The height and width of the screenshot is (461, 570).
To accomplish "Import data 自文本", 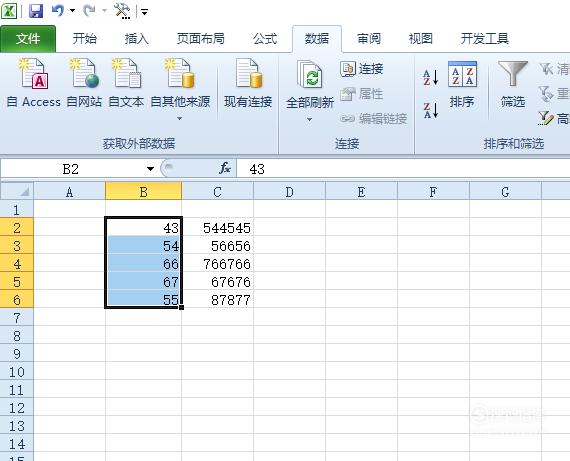I will [x=126, y=84].
